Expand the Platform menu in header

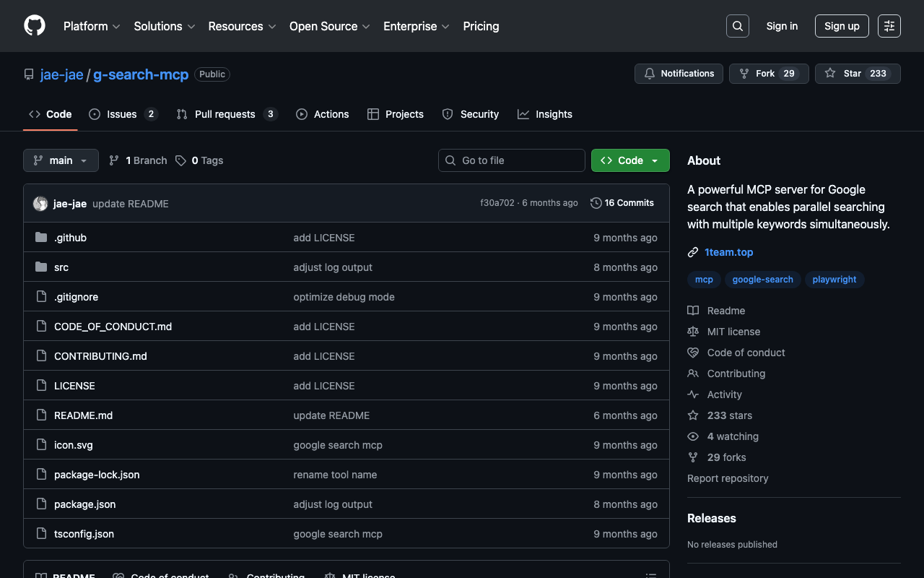92,26
